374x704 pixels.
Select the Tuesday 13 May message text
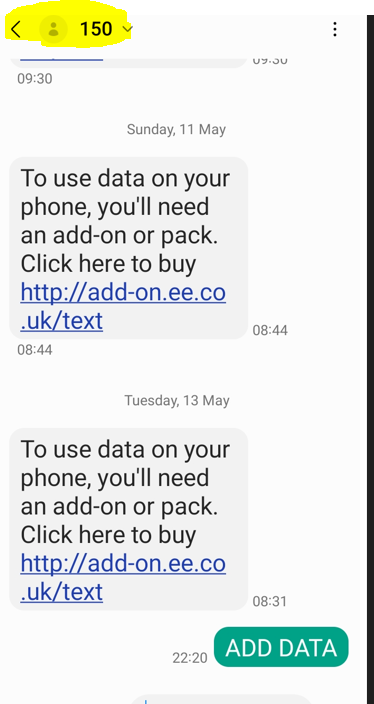128,519
